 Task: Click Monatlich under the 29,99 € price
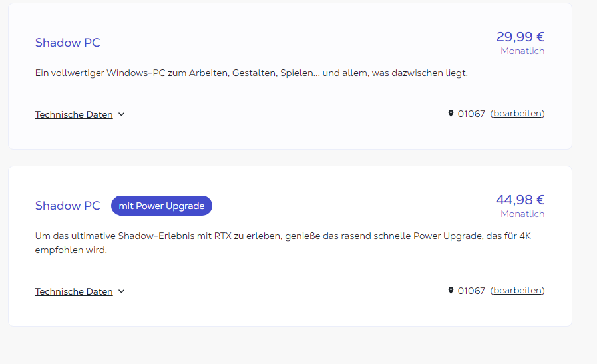point(522,51)
